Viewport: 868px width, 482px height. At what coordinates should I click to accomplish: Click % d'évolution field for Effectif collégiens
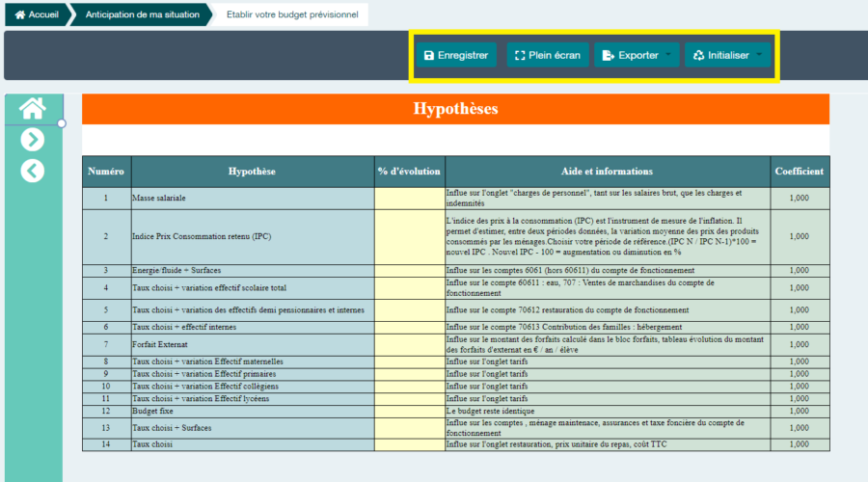pos(410,387)
